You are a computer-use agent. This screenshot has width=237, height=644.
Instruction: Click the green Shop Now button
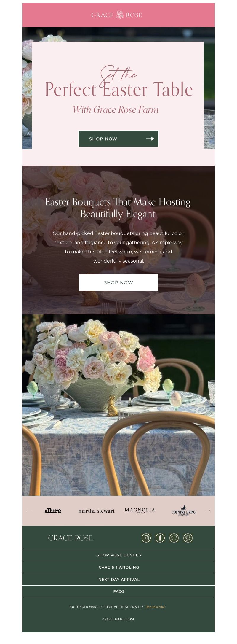click(x=118, y=139)
